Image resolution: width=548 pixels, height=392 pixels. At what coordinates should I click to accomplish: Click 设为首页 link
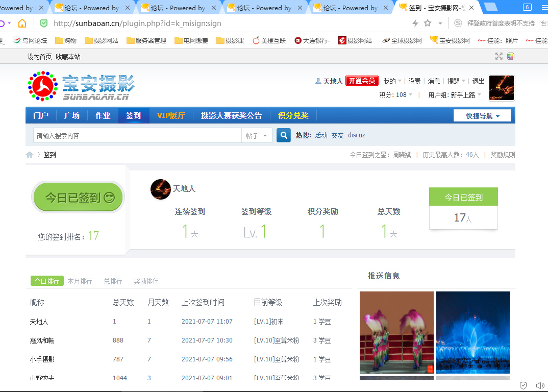click(x=39, y=57)
